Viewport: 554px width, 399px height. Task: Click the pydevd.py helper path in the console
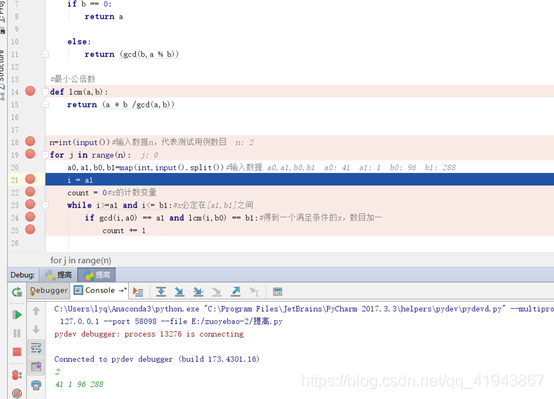(356, 309)
